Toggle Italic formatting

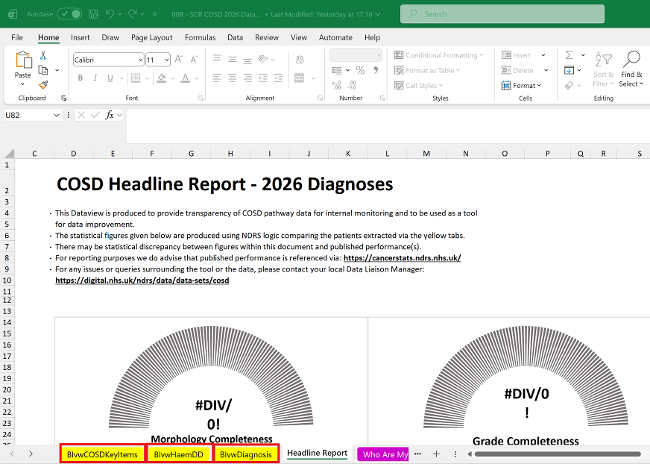pos(95,78)
